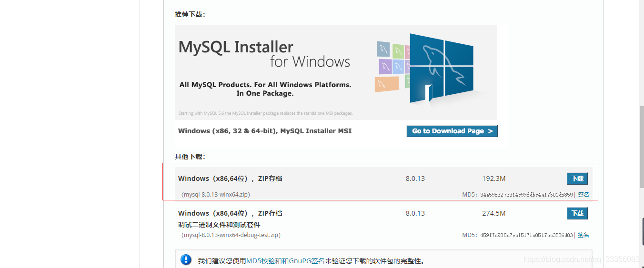
Task: Download the debug-test ZIP via 下载 button
Action: point(577,213)
